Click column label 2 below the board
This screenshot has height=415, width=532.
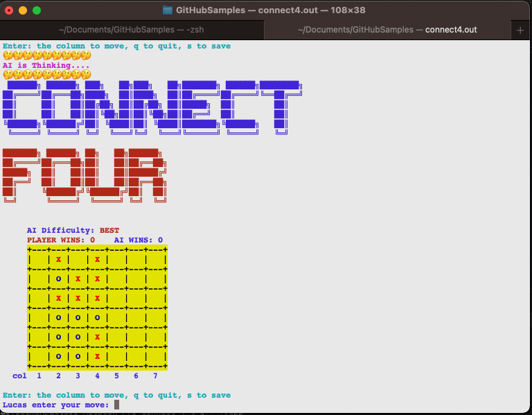click(x=58, y=376)
